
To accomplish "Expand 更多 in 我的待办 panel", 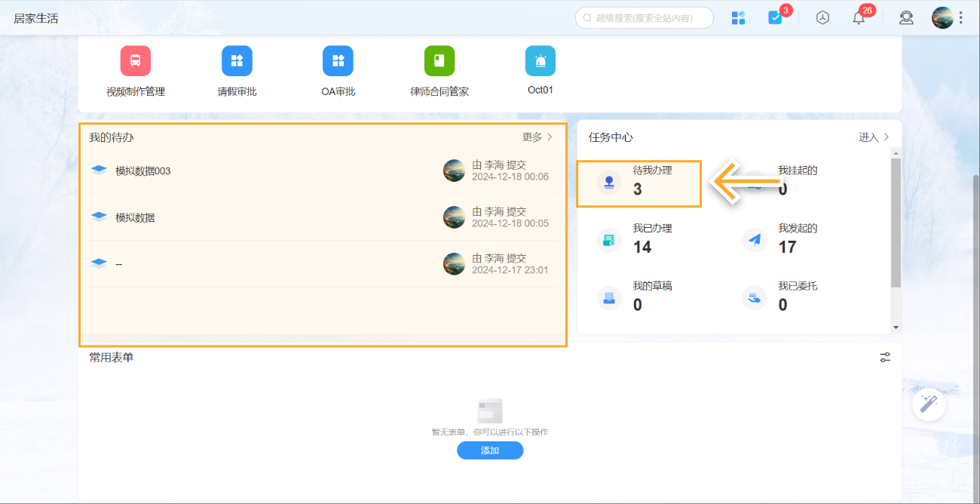I will tap(537, 137).
